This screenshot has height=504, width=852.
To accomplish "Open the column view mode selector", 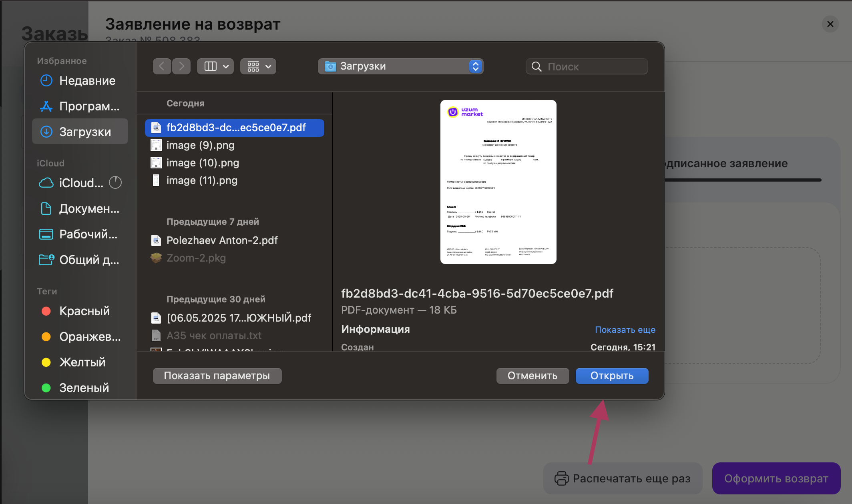I will (x=215, y=66).
